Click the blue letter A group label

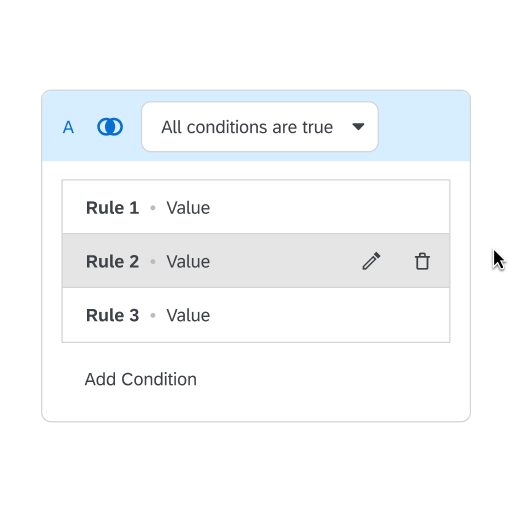(x=68, y=127)
